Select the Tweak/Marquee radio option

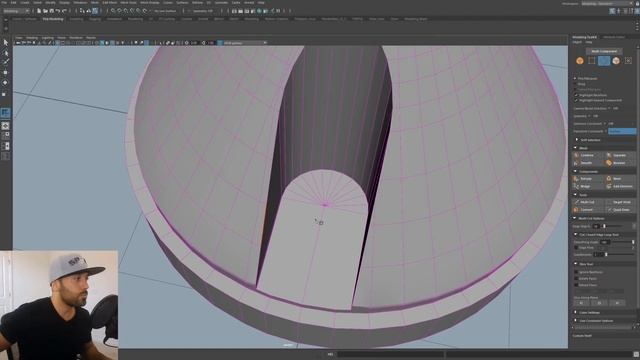tap(576, 89)
